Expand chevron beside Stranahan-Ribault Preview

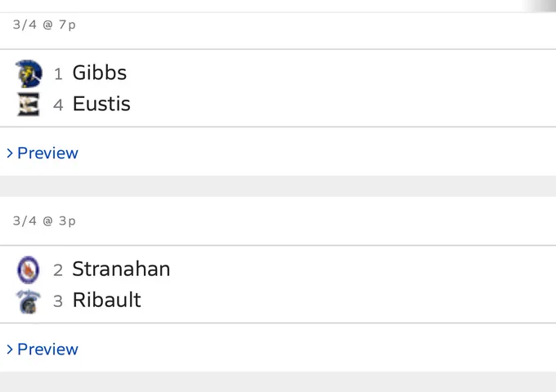tap(10, 350)
